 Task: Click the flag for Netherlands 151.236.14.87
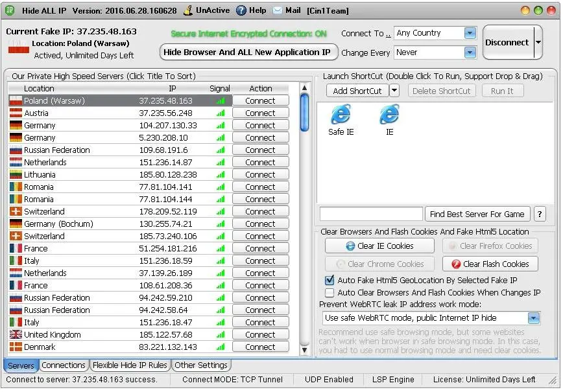[16, 163]
